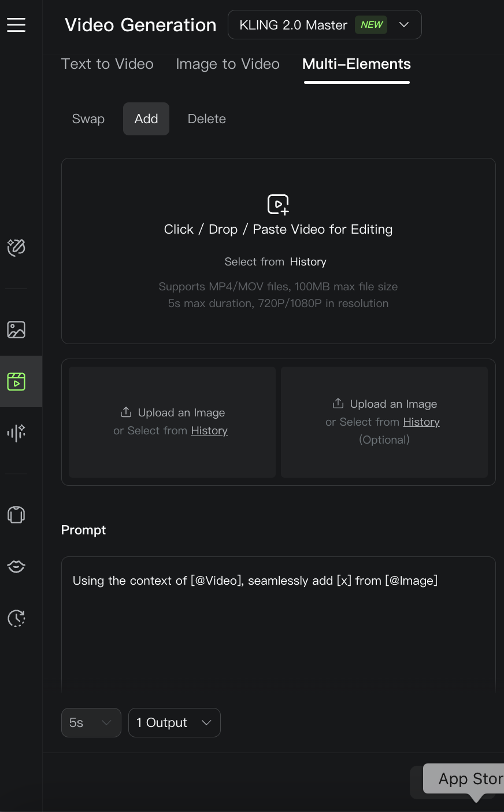Image resolution: width=504 pixels, height=812 pixels.
Task: Open the virtual try-on clothing icon
Action: pyautogui.click(x=16, y=515)
